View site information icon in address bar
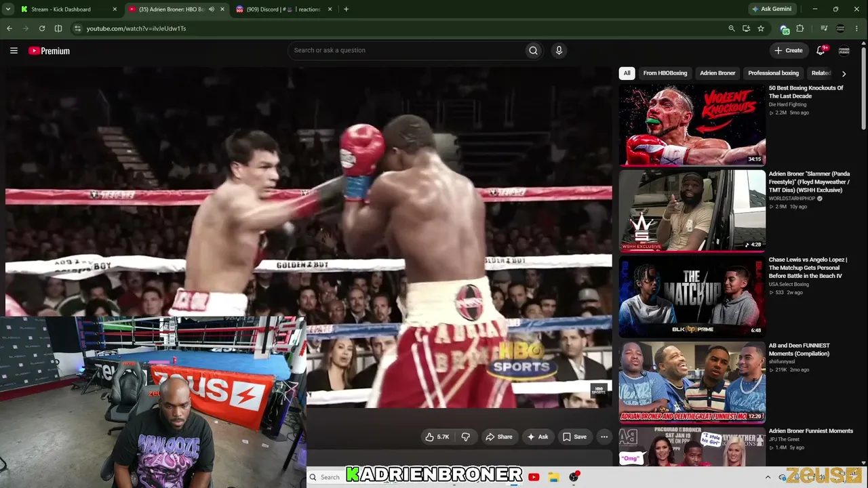 pyautogui.click(x=77, y=28)
